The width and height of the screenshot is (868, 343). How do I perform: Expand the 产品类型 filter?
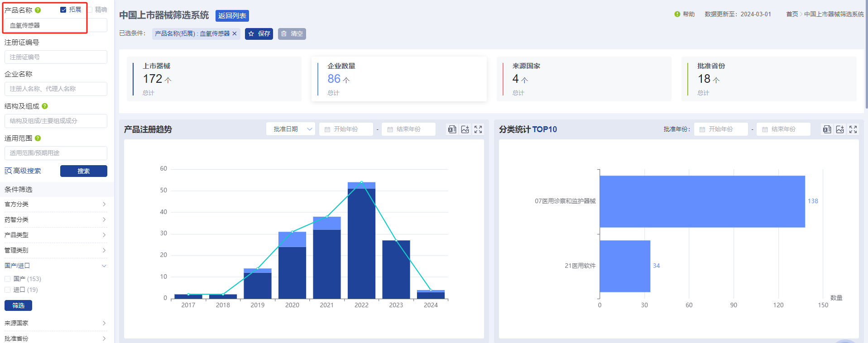coord(56,235)
